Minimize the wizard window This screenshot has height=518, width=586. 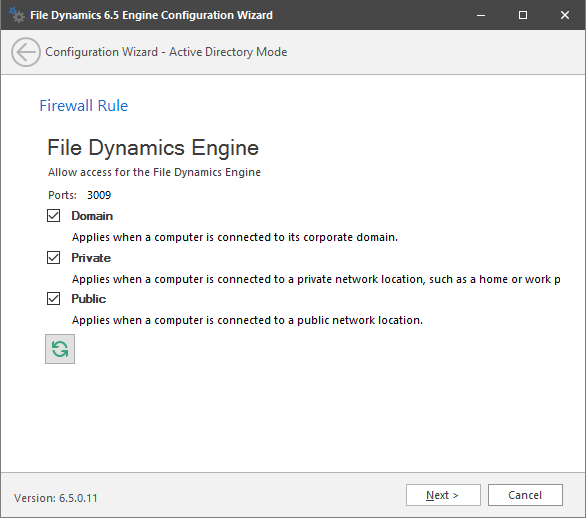click(x=481, y=15)
